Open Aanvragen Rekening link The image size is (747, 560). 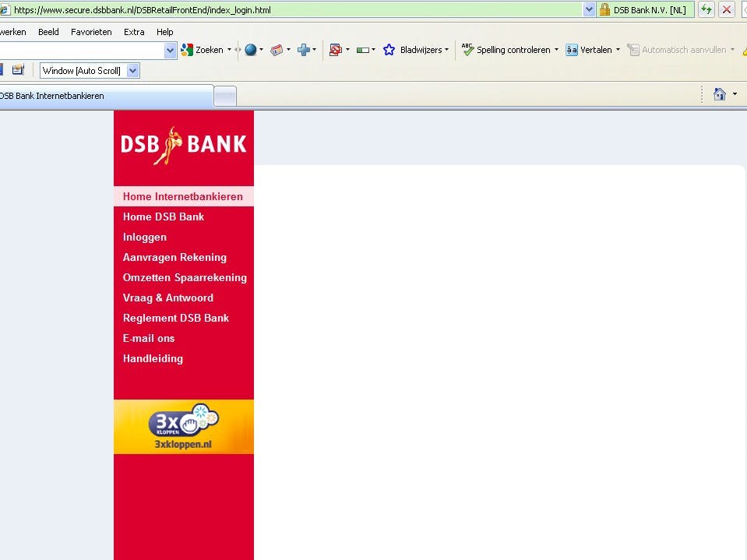point(174,258)
